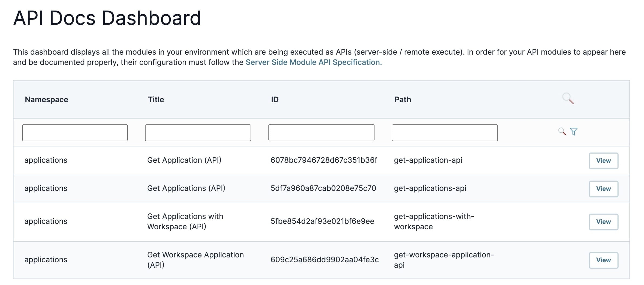
Task: Select ID cell 5fbe854d2af93e021bf6e9ee
Action: (x=322, y=221)
